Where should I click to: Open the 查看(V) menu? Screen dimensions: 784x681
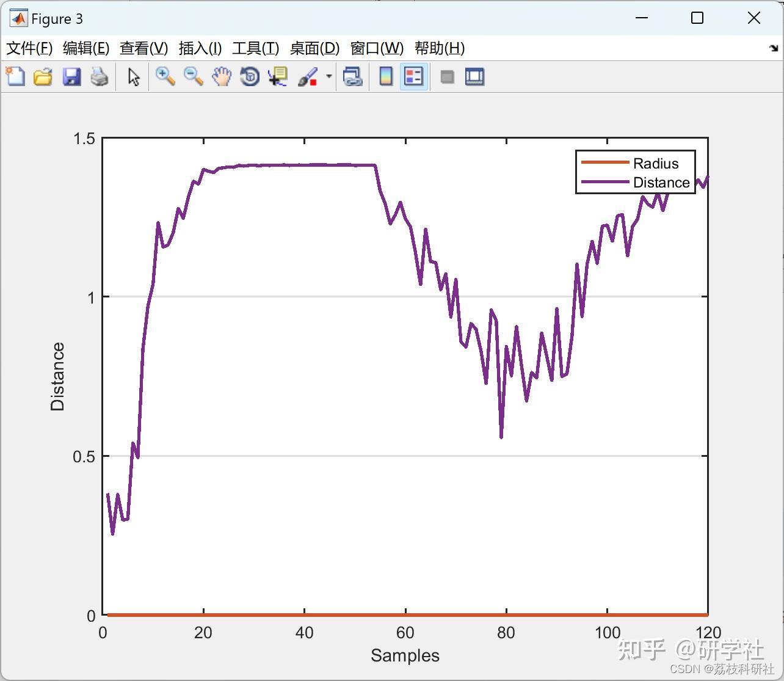click(x=143, y=48)
